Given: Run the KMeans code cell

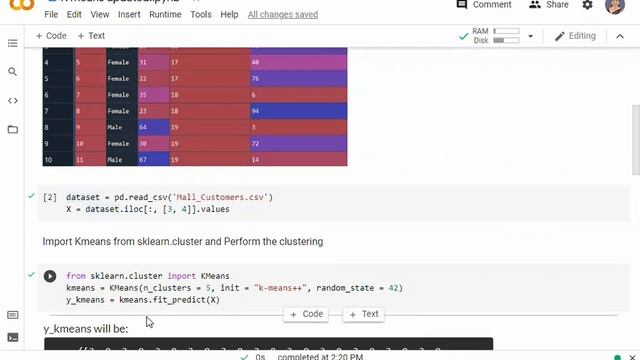Looking at the screenshot, I should (x=50, y=276).
